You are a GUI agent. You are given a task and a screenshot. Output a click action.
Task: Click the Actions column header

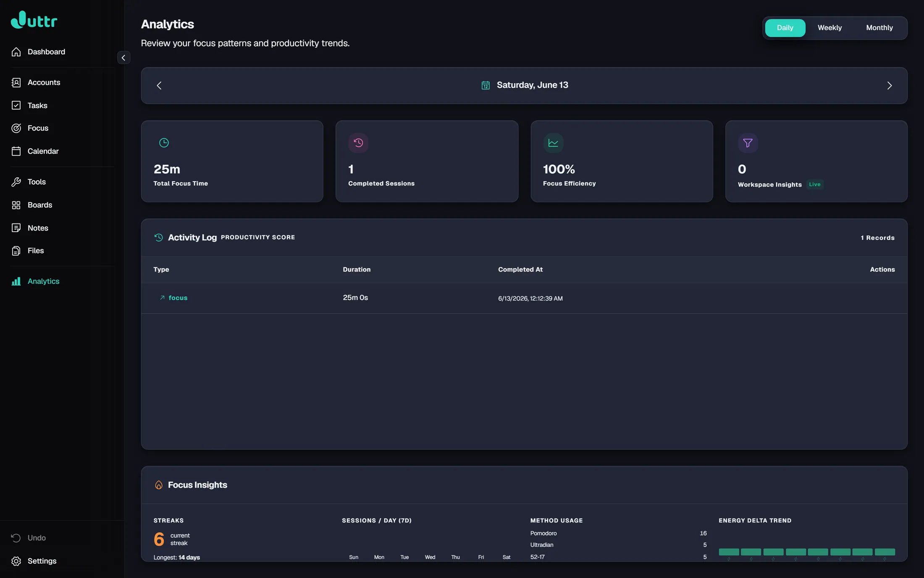[882, 269]
